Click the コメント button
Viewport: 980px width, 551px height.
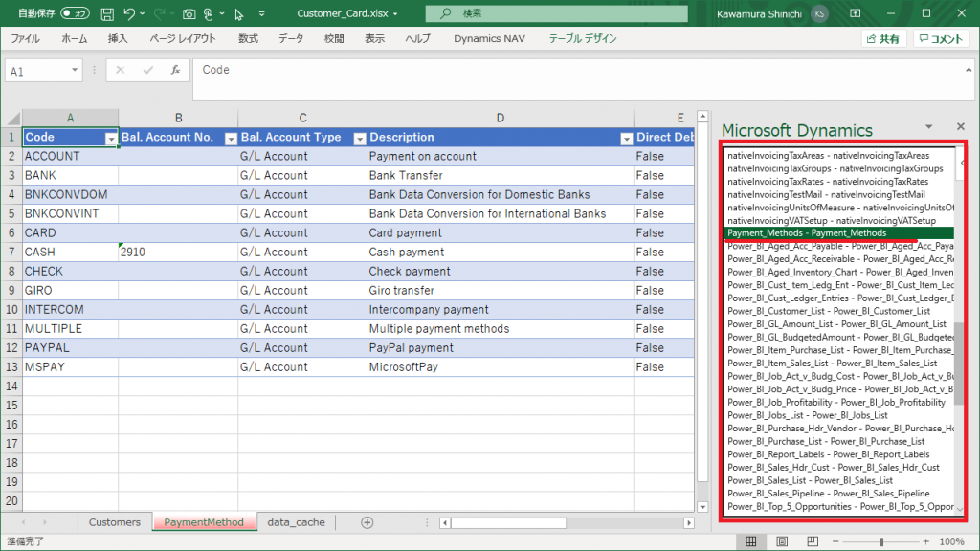(x=942, y=38)
